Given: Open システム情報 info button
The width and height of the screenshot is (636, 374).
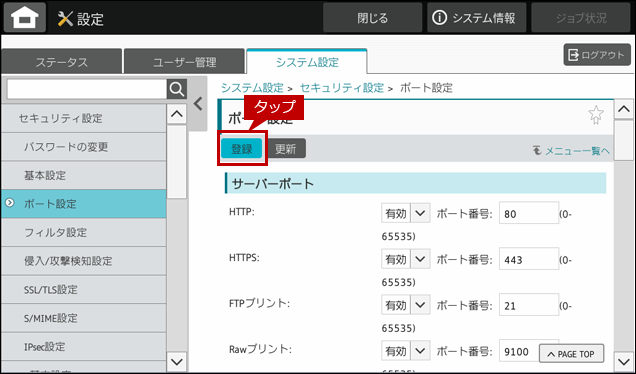Looking at the screenshot, I should click(x=476, y=18).
